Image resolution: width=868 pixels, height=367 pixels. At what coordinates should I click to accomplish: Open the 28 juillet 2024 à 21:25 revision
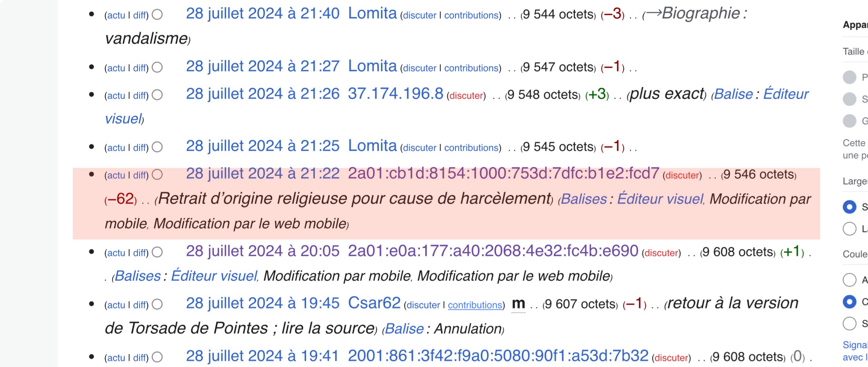click(x=262, y=146)
